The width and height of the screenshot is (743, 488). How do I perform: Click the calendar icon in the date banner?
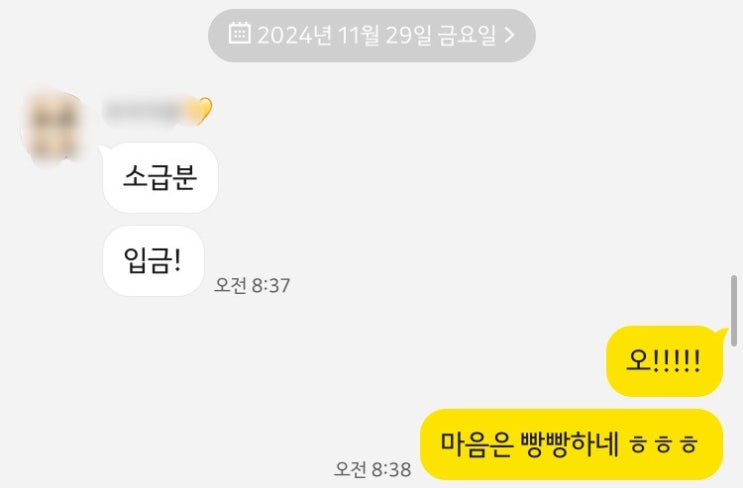239,33
